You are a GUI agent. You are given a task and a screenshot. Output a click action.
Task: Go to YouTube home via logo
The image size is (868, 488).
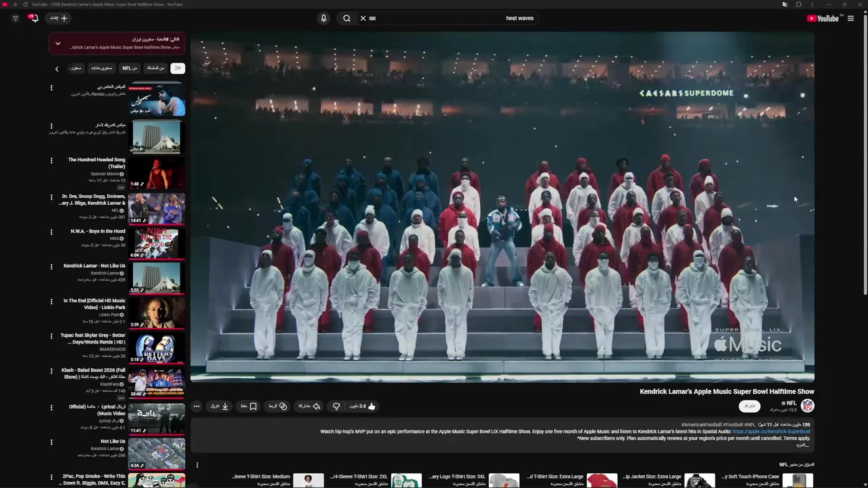823,18
